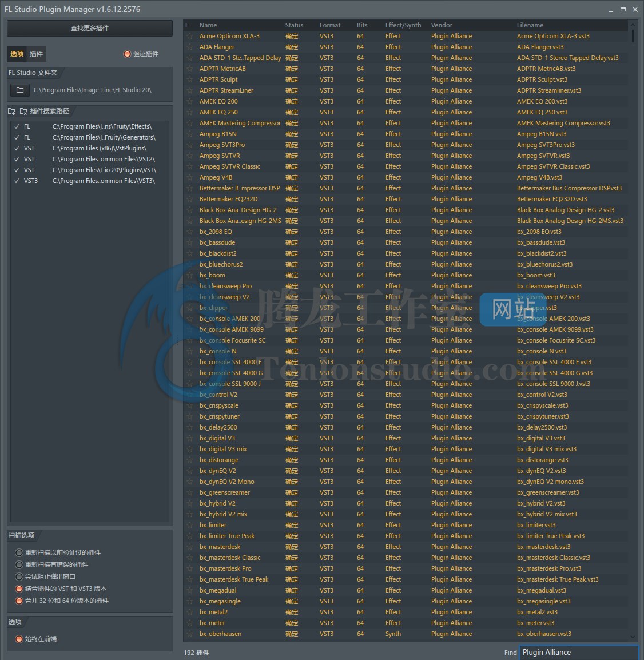Select the ADPTR Sculpt plugin name
Image resolution: width=644 pixels, height=660 pixels.
point(218,79)
